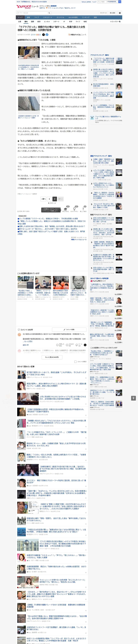Share the article on Facebook

click(47, 35)
